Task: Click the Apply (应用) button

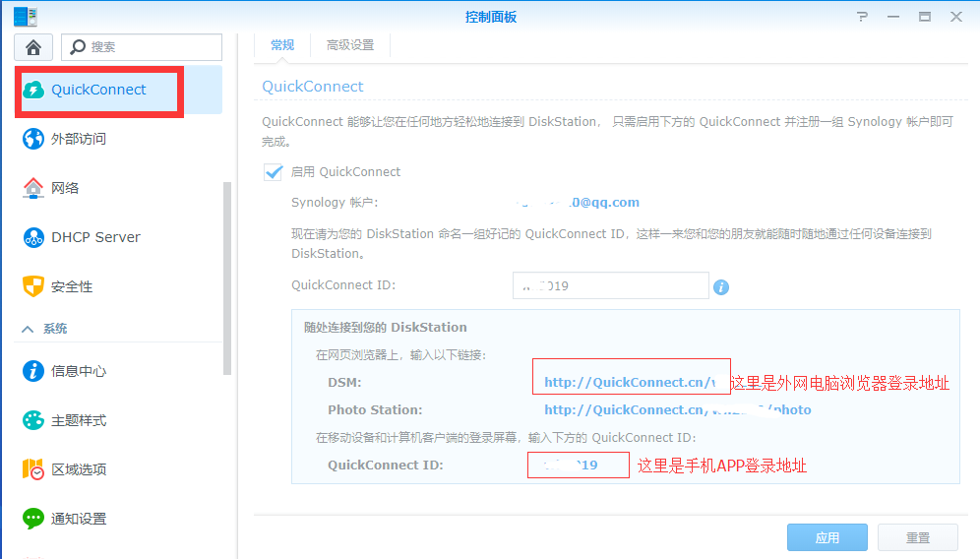Action: click(x=827, y=537)
